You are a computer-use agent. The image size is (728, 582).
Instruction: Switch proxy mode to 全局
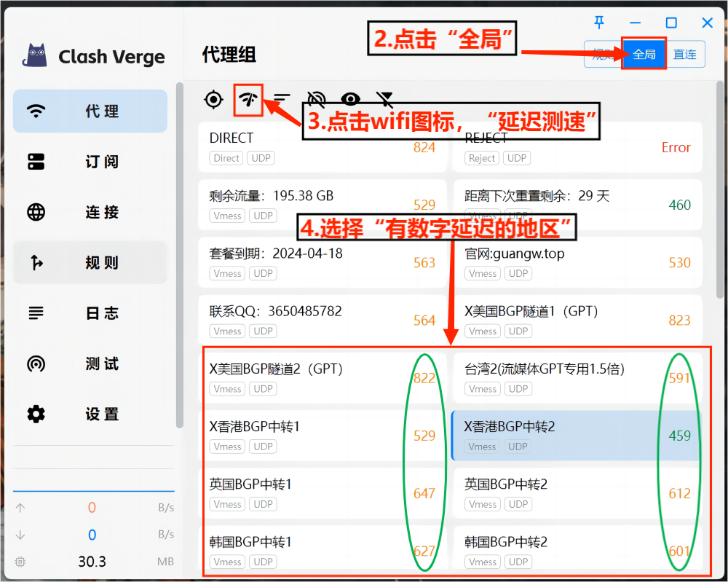(644, 55)
